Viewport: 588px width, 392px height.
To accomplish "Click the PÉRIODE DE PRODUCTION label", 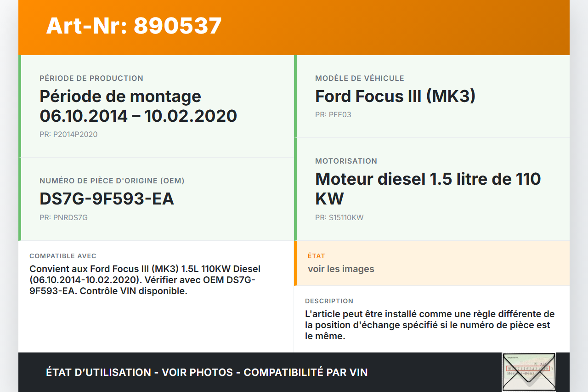I will [91, 79].
